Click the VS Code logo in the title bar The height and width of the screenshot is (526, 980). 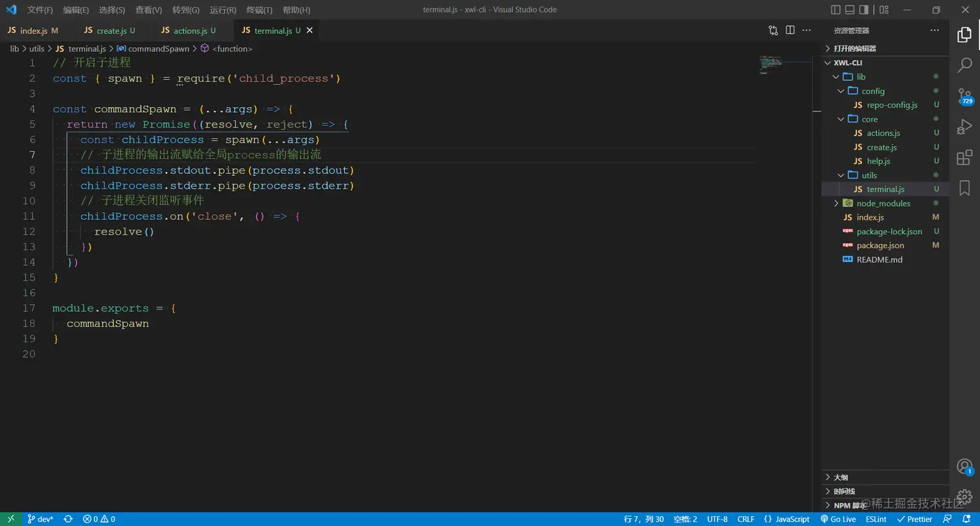(x=10, y=10)
